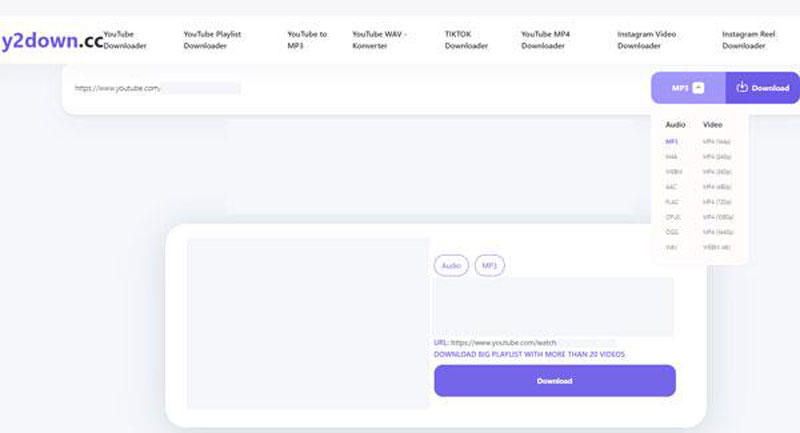Pick the WAV audio format
The height and width of the screenshot is (433, 800).
(x=672, y=246)
